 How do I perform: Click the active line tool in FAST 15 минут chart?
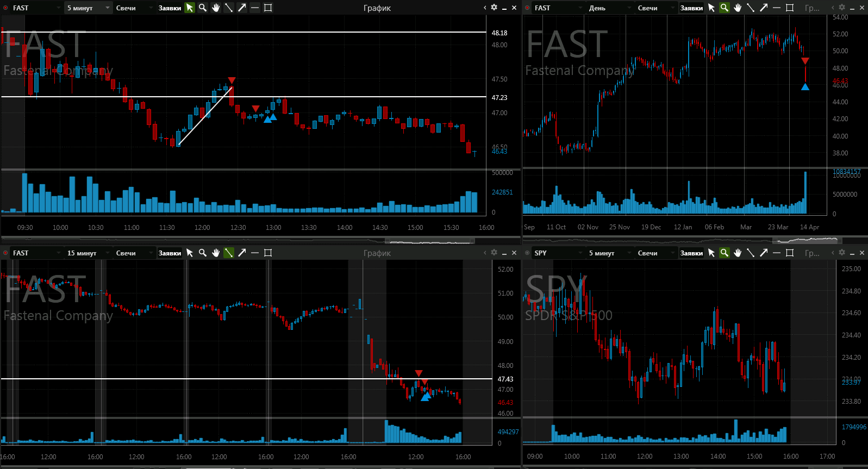click(229, 253)
